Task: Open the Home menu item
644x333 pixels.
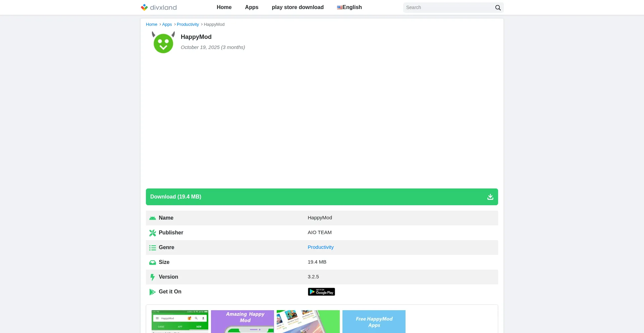Action: tap(224, 7)
